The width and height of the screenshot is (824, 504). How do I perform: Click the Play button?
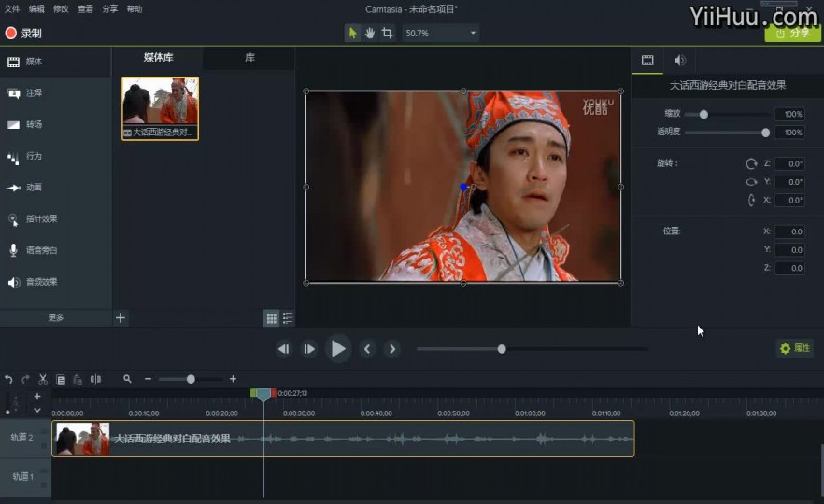pos(338,349)
